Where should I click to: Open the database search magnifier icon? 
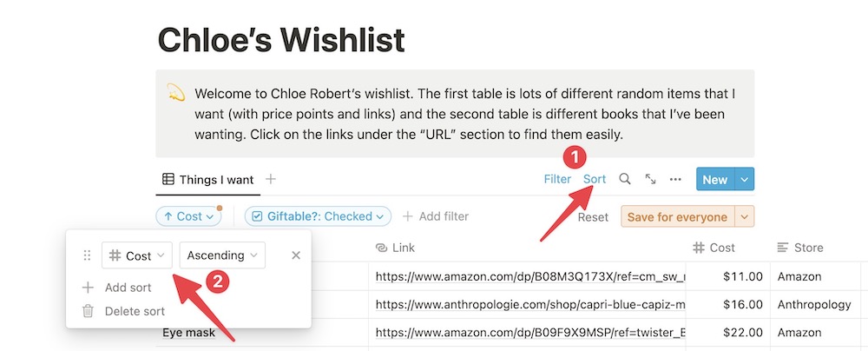624,179
